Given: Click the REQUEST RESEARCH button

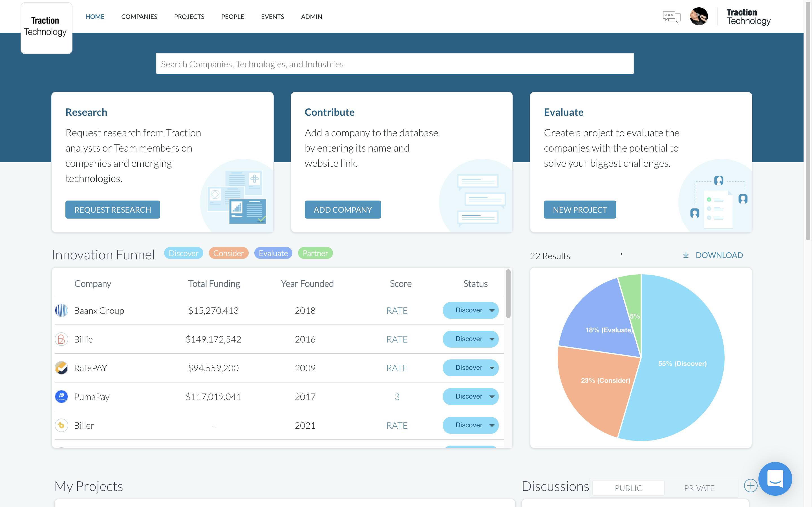Looking at the screenshot, I should click(x=112, y=209).
